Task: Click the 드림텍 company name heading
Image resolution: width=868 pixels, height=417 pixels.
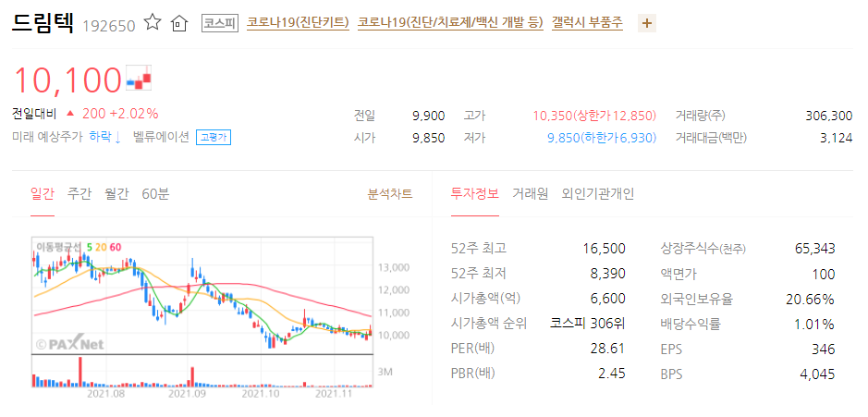Action: click(43, 22)
